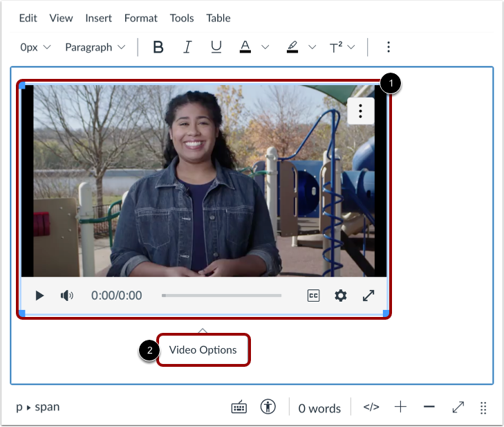Open the Paragraph block format dropdown
This screenshot has width=504, height=427.
point(95,47)
